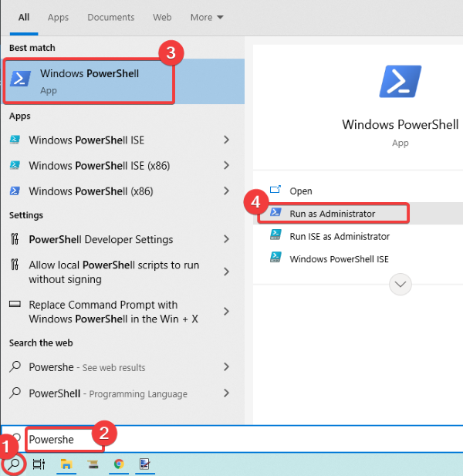Choose Run as Administrator

[x=332, y=213]
